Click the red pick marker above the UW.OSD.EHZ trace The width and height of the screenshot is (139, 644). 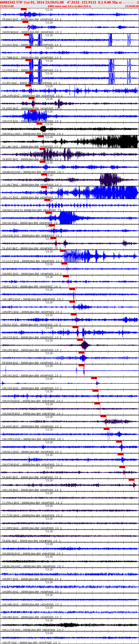coord(94,378)
